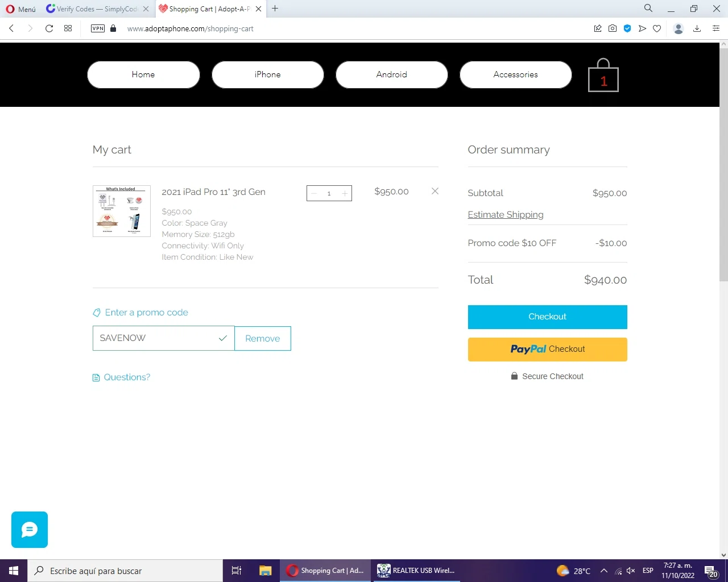This screenshot has width=728, height=582.
Task: Select Opera Shopping Cart taskbar item
Action: (325, 571)
